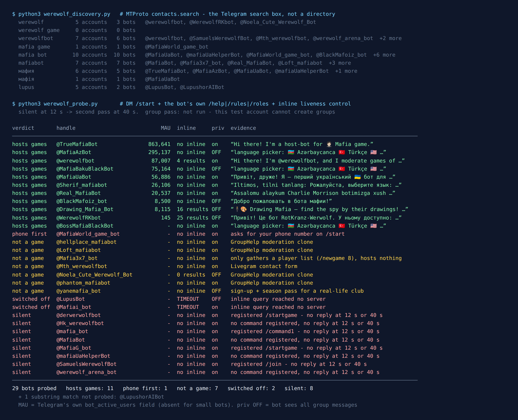Select the @Sherif_mafiabot handle
This screenshot has width=518, height=420.
pyautogui.click(x=82, y=185)
